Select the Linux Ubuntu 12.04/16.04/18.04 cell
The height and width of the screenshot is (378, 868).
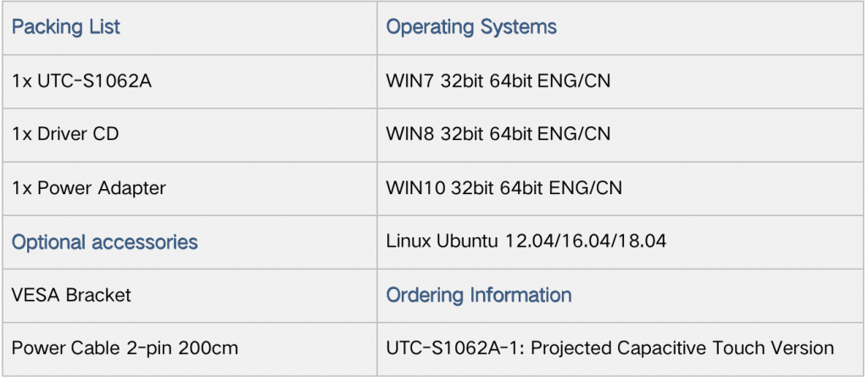click(x=620, y=242)
